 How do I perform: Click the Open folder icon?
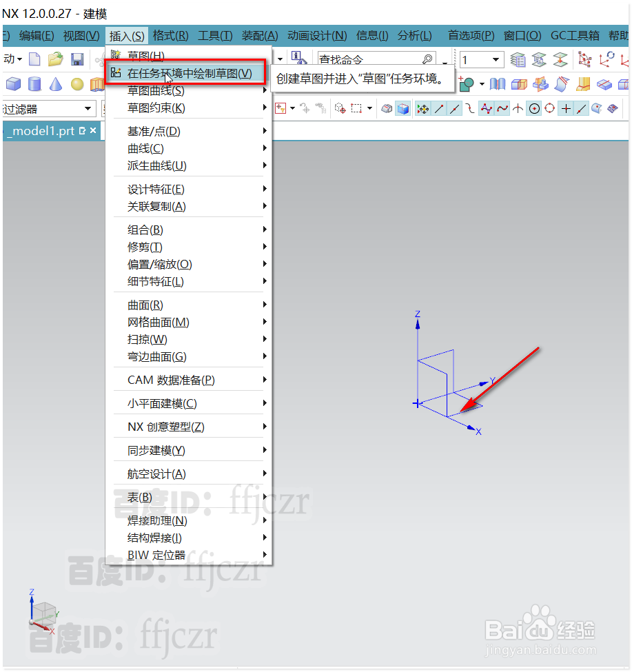(x=55, y=59)
